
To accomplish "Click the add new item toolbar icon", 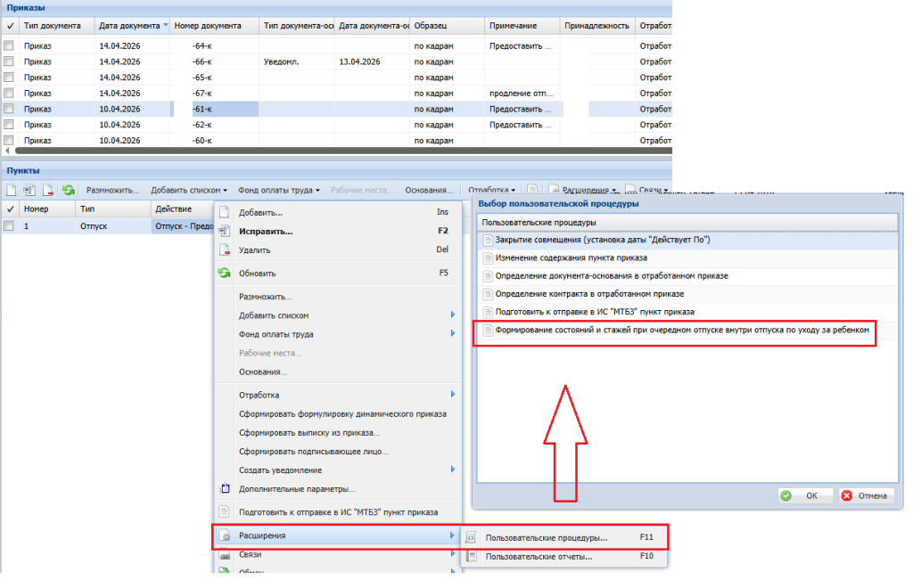I will click(12, 190).
